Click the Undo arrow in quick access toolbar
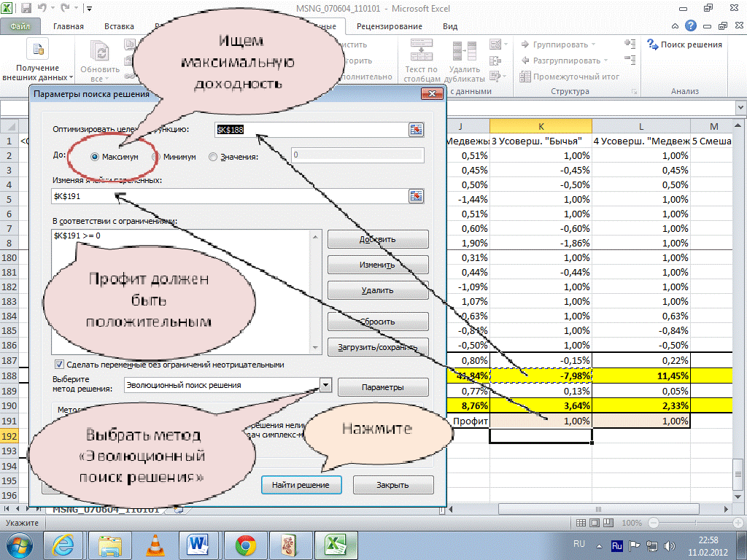 pos(42,8)
